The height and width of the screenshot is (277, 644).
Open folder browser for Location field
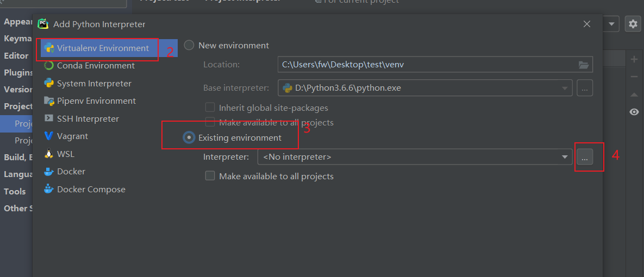click(x=584, y=65)
